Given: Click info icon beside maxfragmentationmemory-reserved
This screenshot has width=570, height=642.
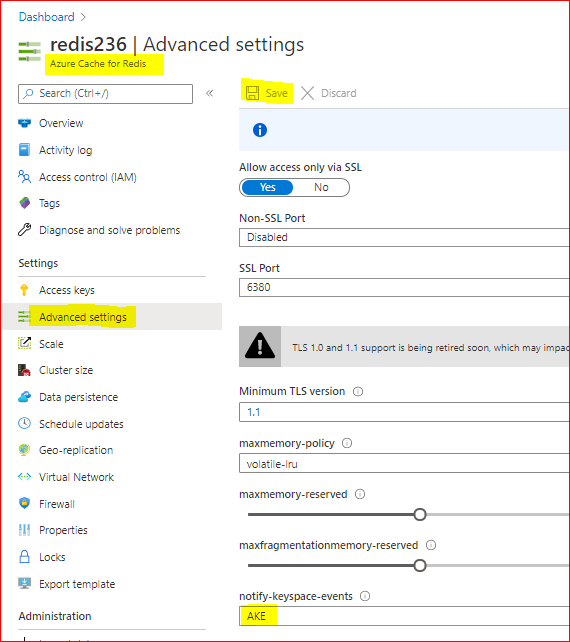Looking at the screenshot, I should pos(431,545).
